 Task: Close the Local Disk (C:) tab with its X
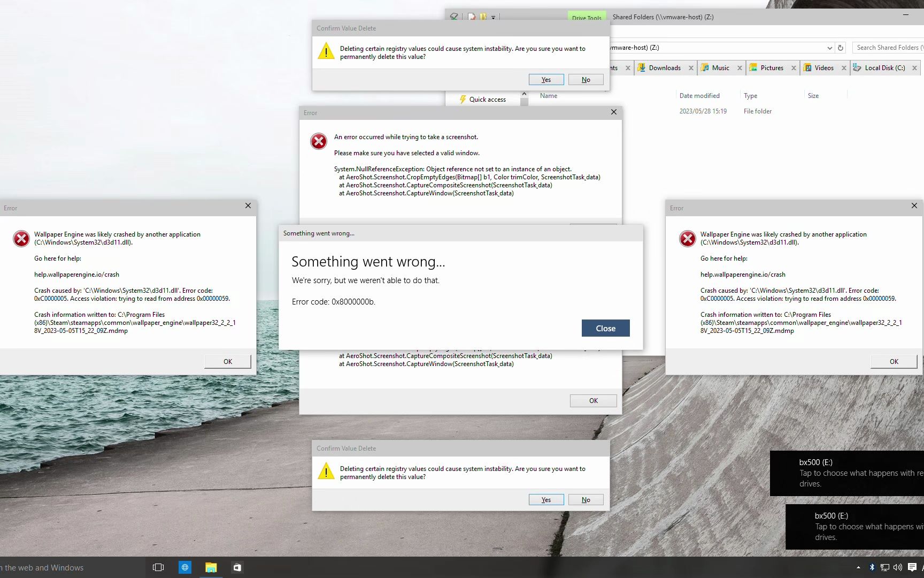[x=914, y=68]
